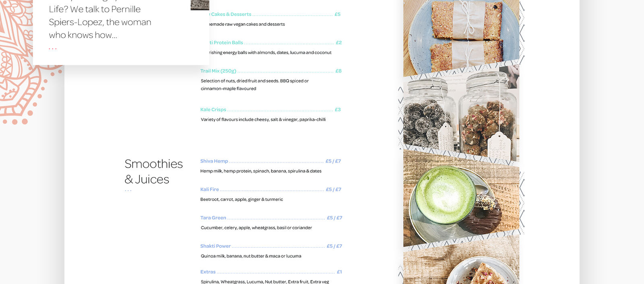
Task: Open the Extras menu line
Action: 208,272
